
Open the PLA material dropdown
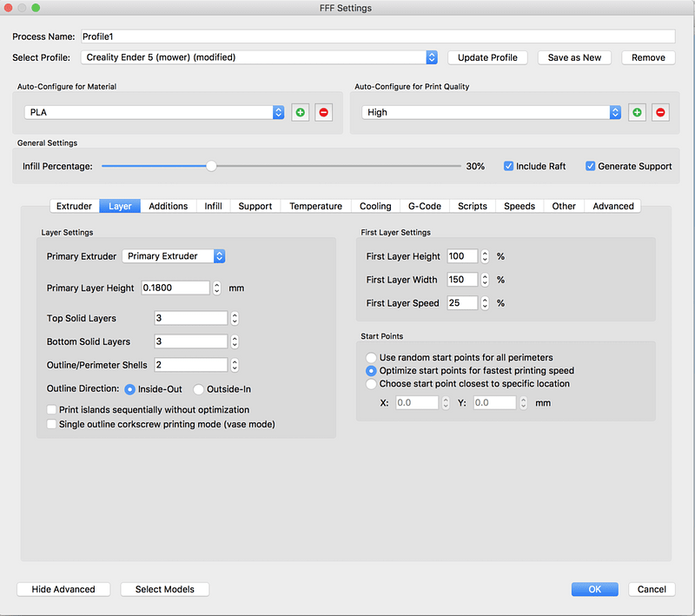[x=155, y=112]
